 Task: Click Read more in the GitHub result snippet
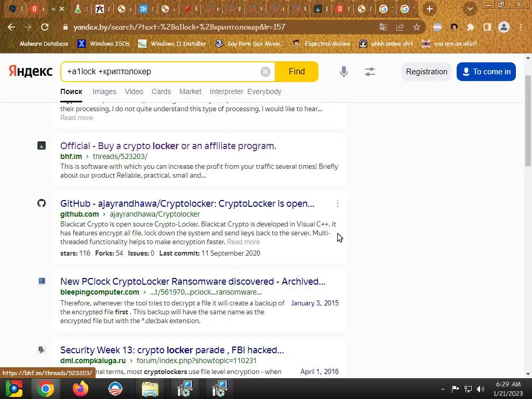(x=243, y=242)
